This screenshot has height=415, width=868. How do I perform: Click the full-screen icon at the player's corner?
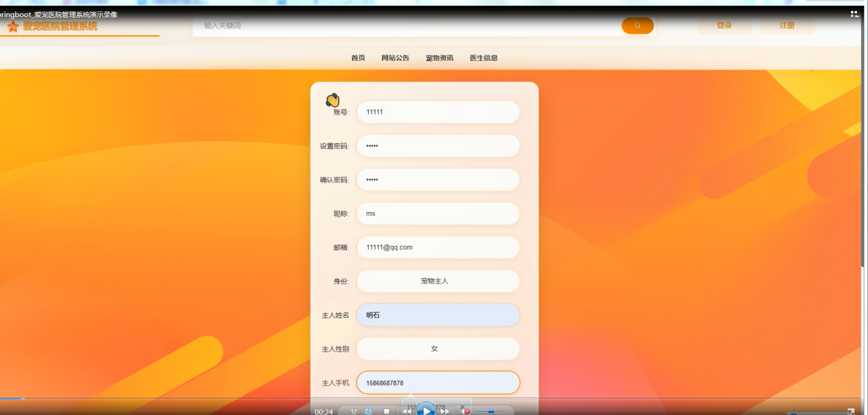[x=851, y=411]
